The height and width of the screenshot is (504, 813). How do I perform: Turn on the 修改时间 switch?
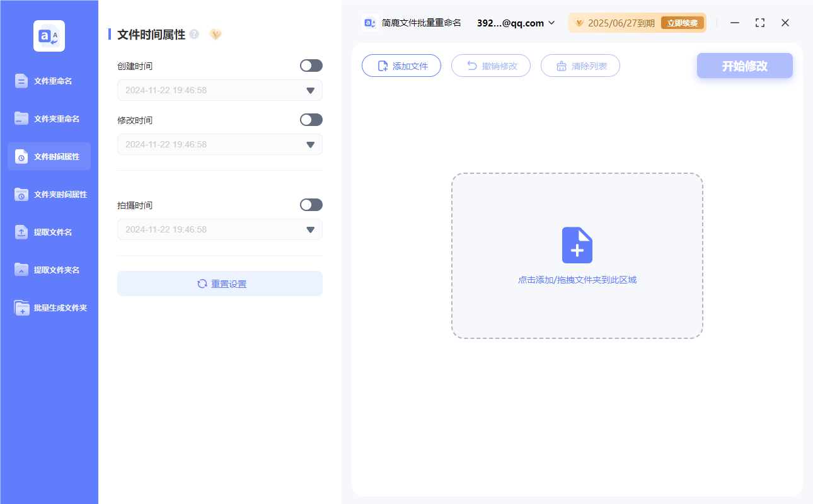click(x=311, y=120)
